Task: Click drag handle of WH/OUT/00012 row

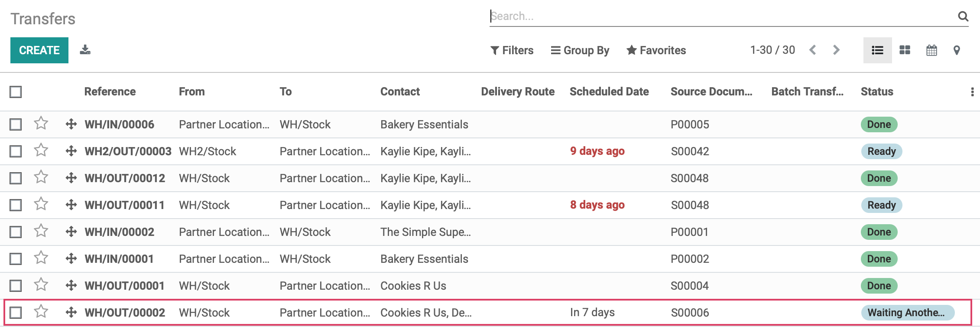Action: pos(71,178)
